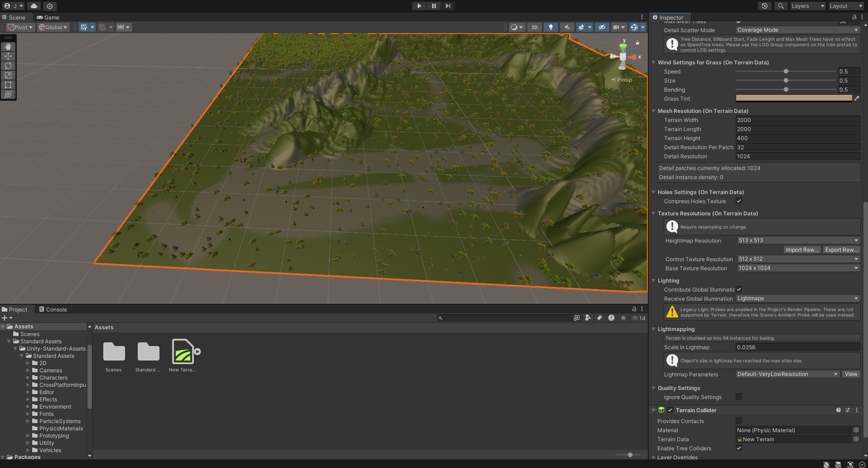Click the Grass Tint color swatch
This screenshot has height=468, width=868.
[x=794, y=98]
